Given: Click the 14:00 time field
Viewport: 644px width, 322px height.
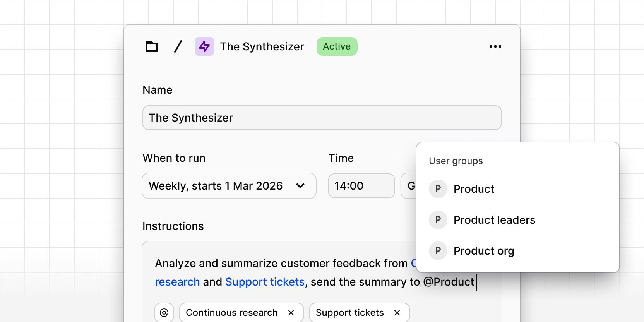Looking at the screenshot, I should (361, 186).
